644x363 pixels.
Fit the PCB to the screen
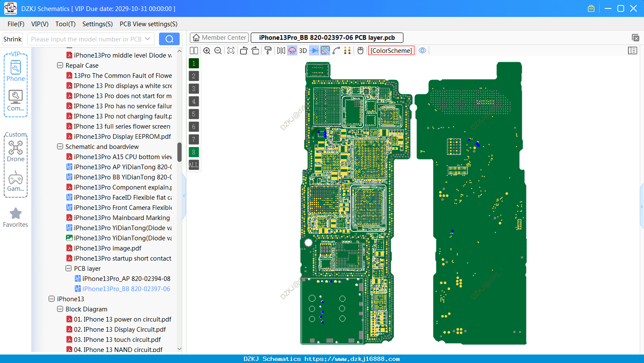pyautogui.click(x=231, y=51)
